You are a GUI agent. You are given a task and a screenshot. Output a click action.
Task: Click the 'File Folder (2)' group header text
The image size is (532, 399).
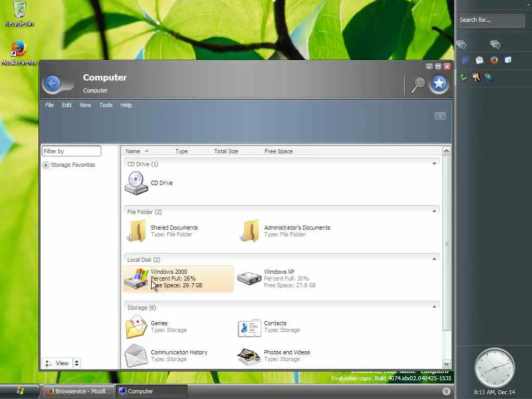pos(144,212)
